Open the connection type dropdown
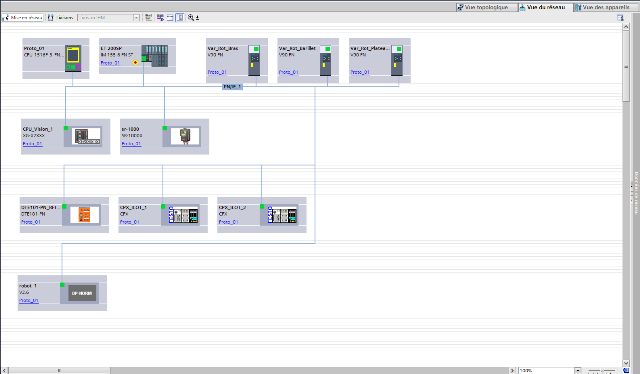The height and width of the screenshot is (374, 640). click(x=136, y=18)
